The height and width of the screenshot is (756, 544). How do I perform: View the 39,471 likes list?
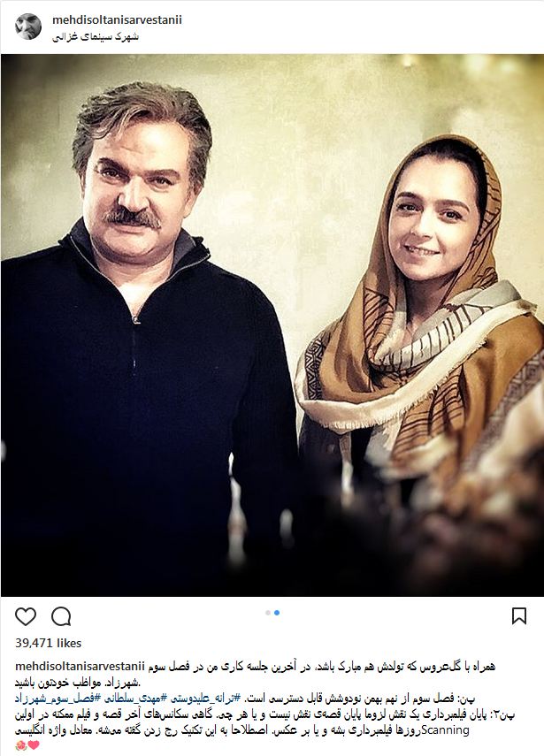point(49,643)
